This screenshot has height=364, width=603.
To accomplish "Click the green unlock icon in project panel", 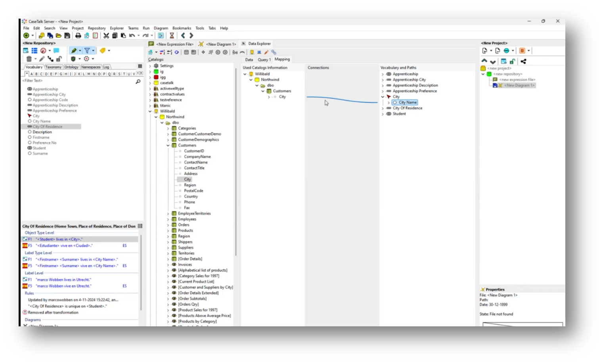I will [513, 61].
